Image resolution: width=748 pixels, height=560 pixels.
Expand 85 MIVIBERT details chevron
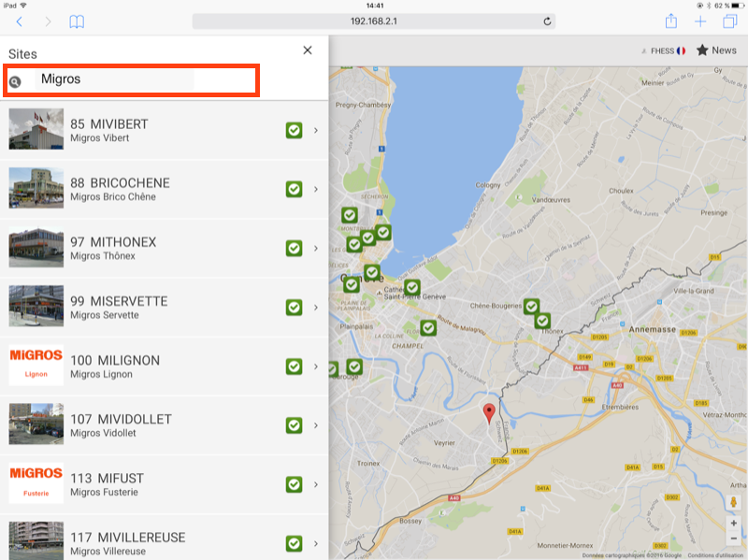pyautogui.click(x=316, y=130)
